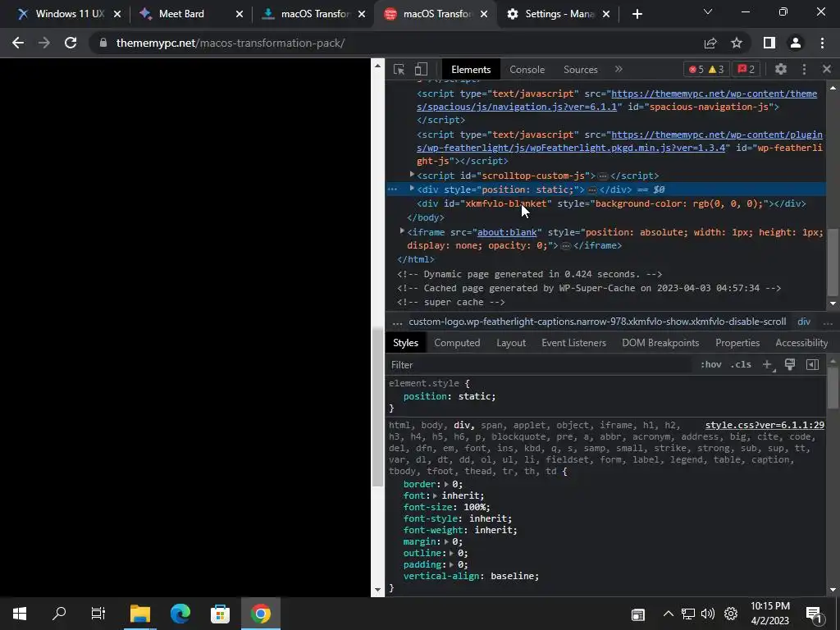Open File Explorer from the taskbar
The height and width of the screenshot is (630, 840).
(140, 614)
